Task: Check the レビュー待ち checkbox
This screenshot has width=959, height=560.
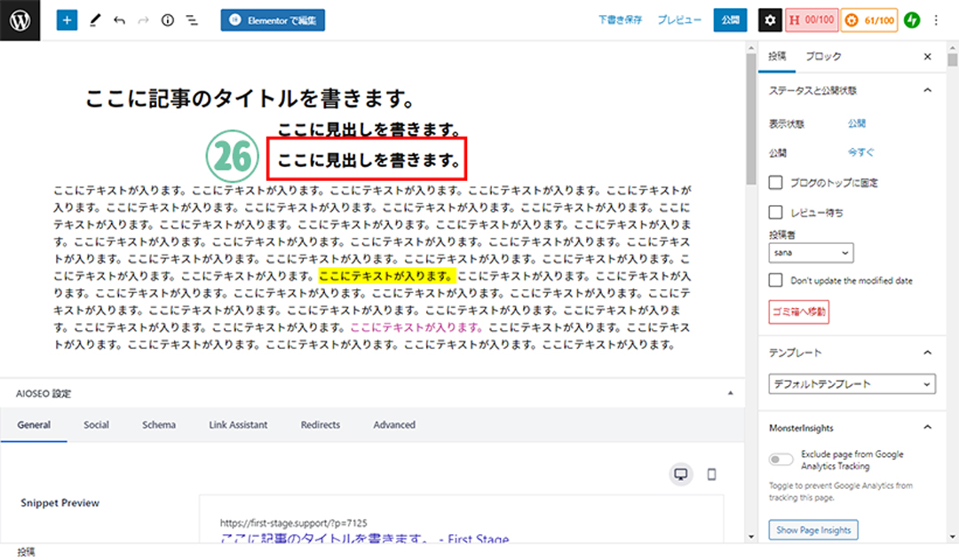Action: [x=776, y=213]
